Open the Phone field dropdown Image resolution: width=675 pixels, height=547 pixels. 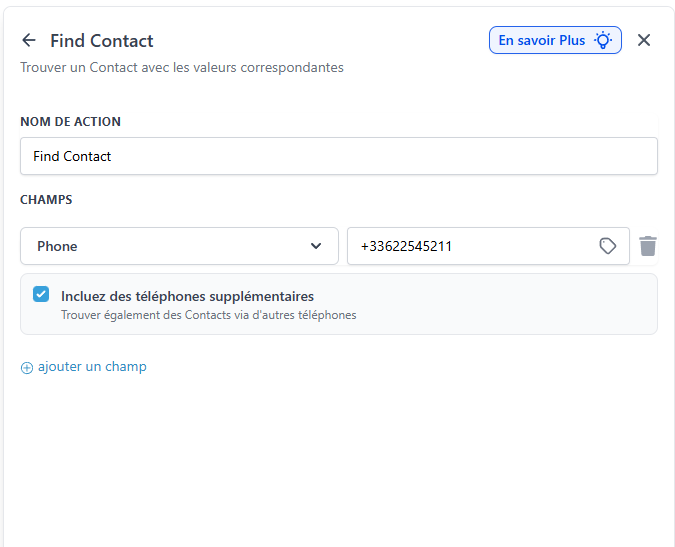coord(179,246)
